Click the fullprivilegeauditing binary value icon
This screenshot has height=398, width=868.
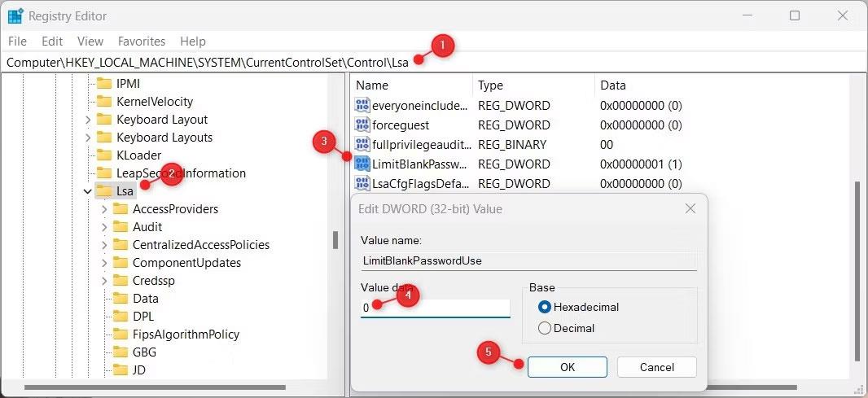[362, 145]
